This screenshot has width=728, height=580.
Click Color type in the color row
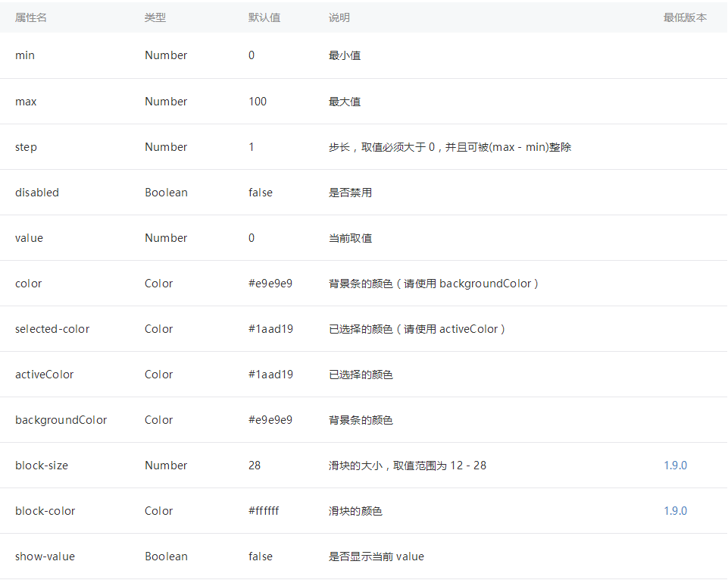pyautogui.click(x=159, y=284)
